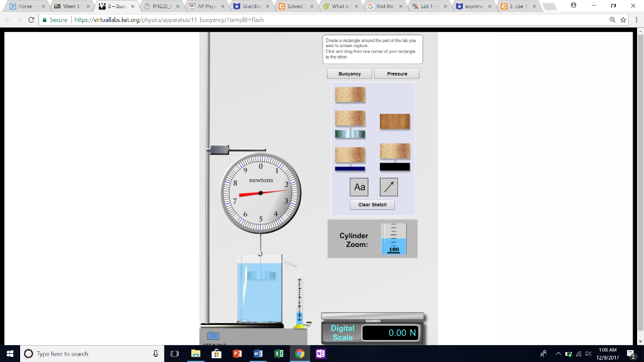Click the spring scale dial face

260,193
